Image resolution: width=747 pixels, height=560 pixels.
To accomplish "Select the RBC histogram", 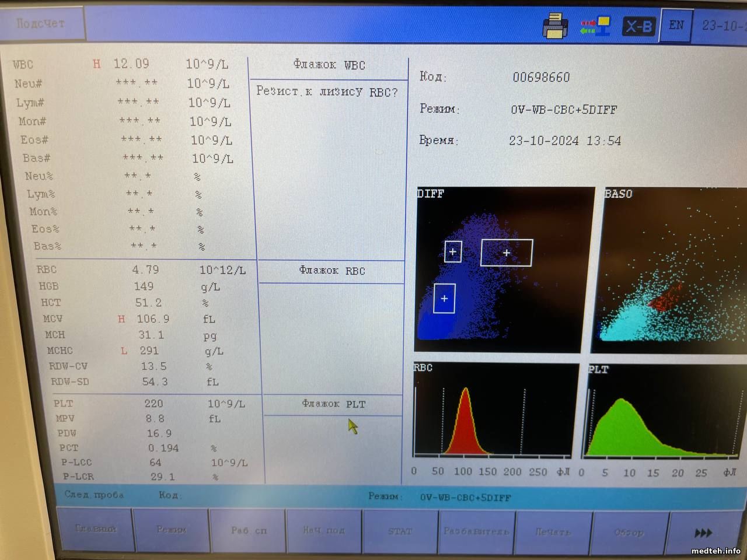I will click(x=491, y=411).
